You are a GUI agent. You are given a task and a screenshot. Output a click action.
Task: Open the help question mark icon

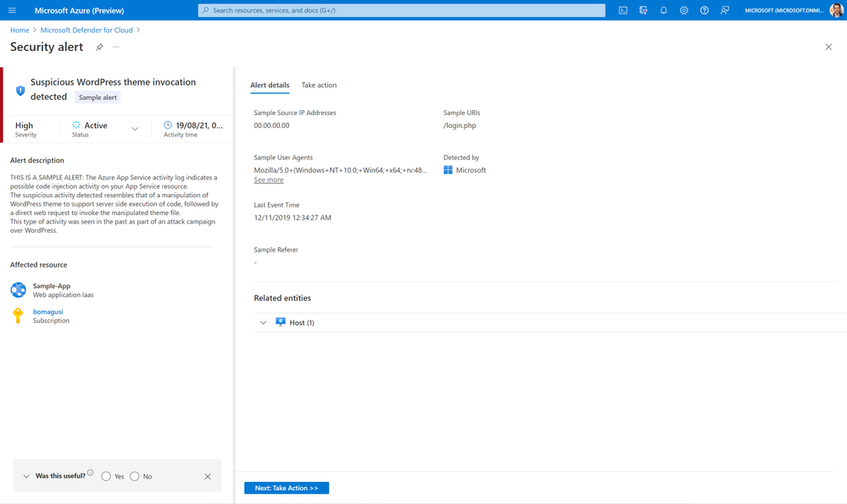pos(705,10)
